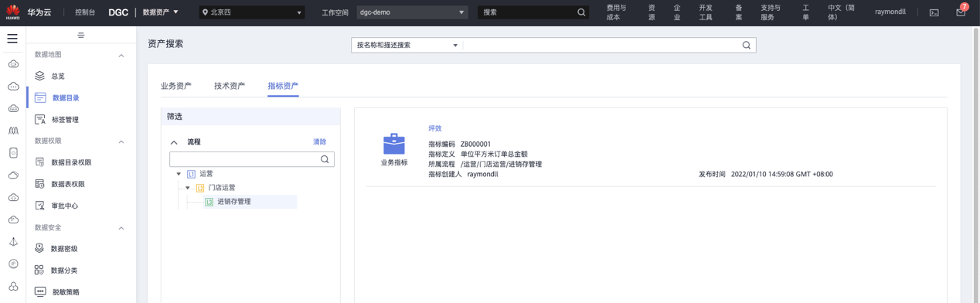980x303 pixels.
Task: Click the CloudShell terminal icon
Action: coord(934,12)
